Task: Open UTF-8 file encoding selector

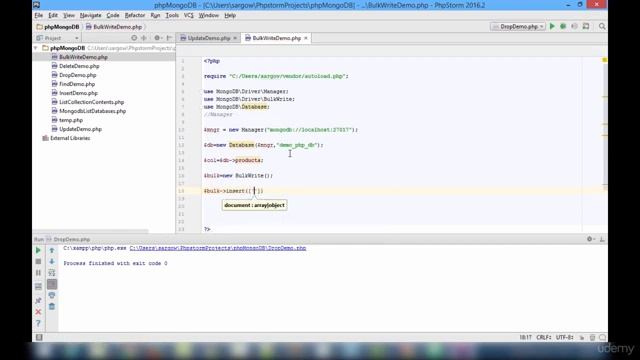Action: (565, 338)
